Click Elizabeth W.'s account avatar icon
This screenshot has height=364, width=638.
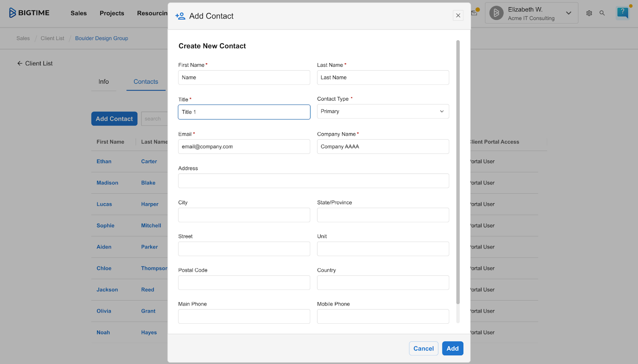[496, 12]
